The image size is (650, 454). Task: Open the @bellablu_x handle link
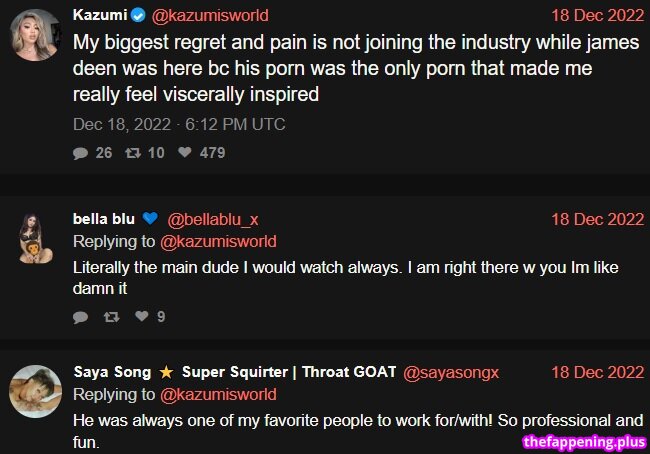[x=213, y=219]
